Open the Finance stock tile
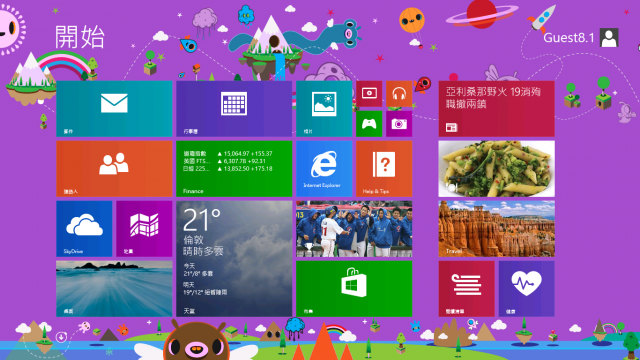The height and width of the screenshot is (360, 640). pos(234,169)
